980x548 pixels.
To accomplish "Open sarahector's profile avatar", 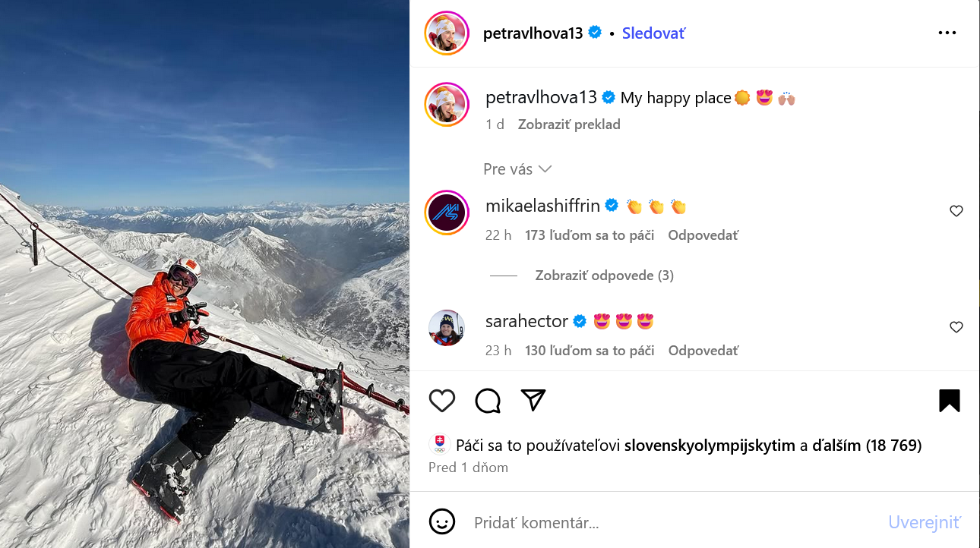I will point(447,328).
